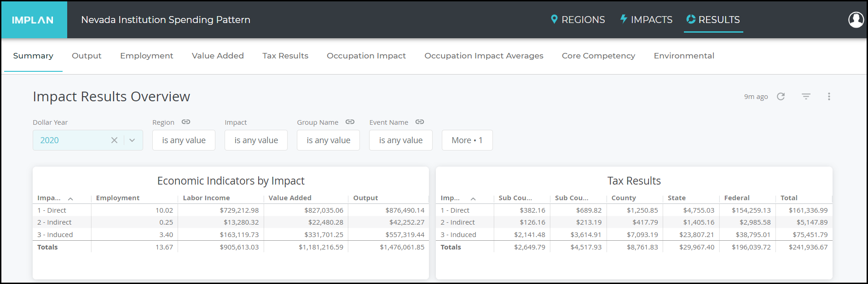
Task: Click the More • 1 filters button
Action: pos(467,140)
